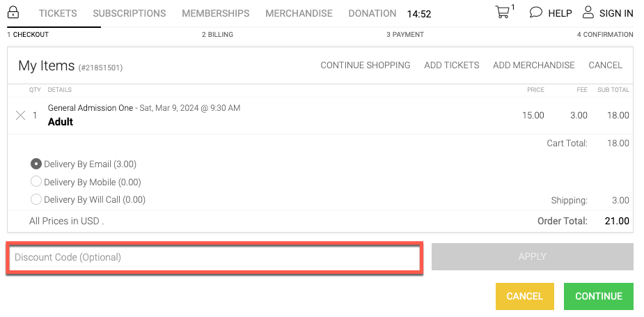This screenshot has width=644, height=317.
Task: Click the yellow Cancel button
Action: tap(525, 296)
